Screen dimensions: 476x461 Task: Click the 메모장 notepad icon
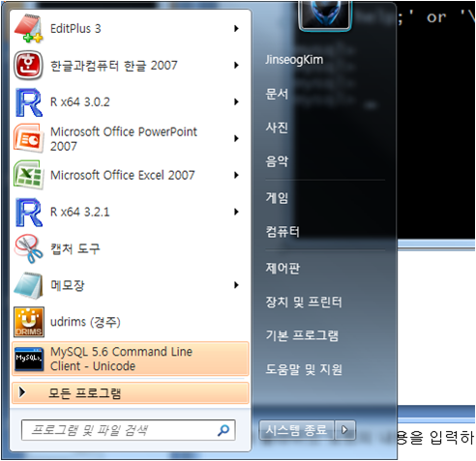(28, 285)
